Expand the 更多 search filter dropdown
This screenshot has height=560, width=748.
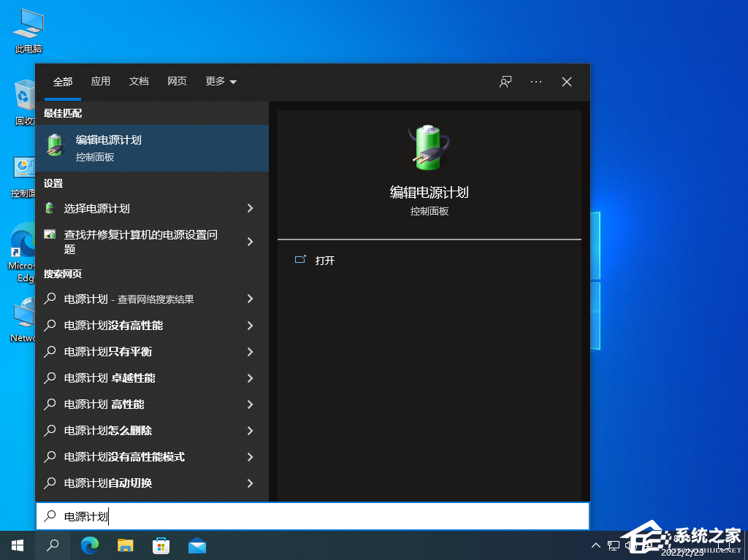pos(220,82)
